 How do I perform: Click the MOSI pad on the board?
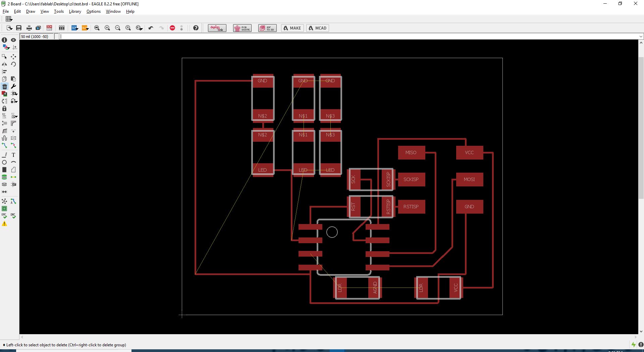coord(470,180)
